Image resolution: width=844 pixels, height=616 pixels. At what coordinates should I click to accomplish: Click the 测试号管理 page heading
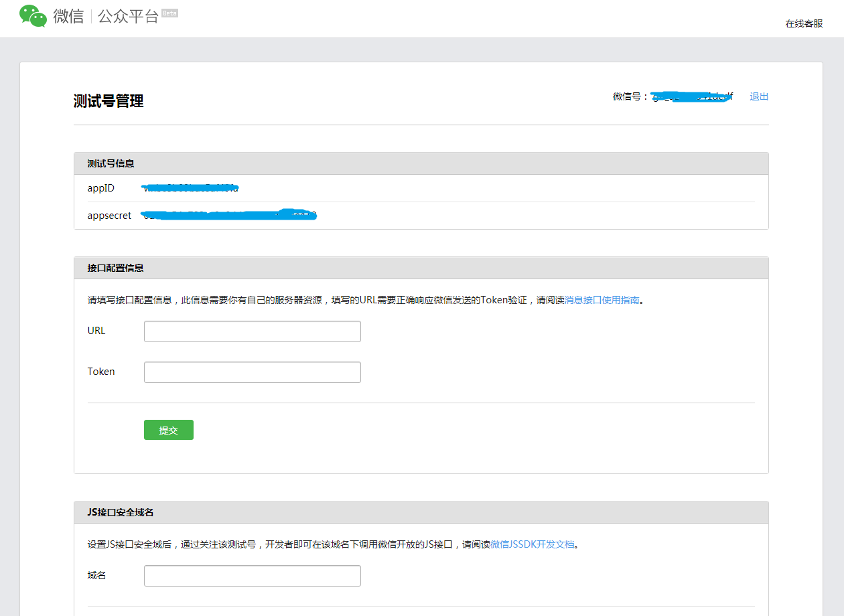pyautogui.click(x=109, y=101)
